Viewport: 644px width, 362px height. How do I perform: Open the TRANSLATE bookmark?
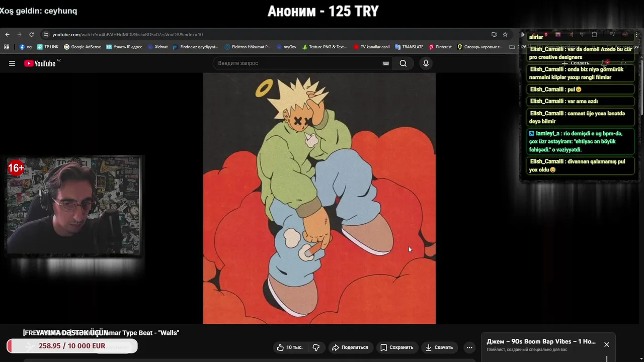(x=409, y=47)
